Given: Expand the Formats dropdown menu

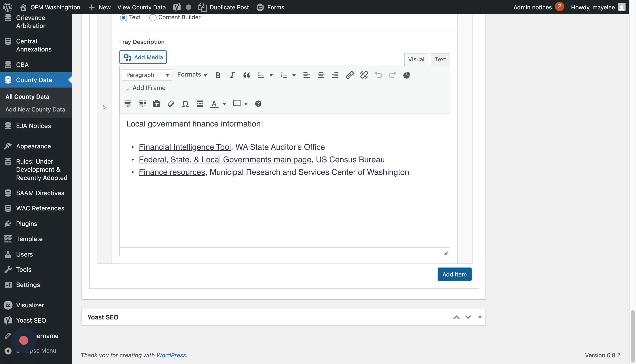Looking at the screenshot, I should tap(192, 75).
